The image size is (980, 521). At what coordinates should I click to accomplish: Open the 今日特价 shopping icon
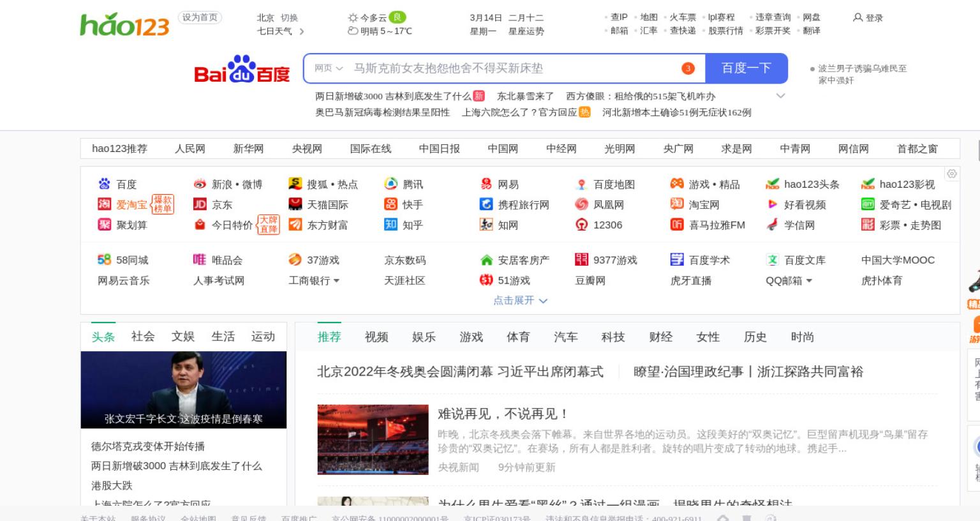(x=200, y=225)
